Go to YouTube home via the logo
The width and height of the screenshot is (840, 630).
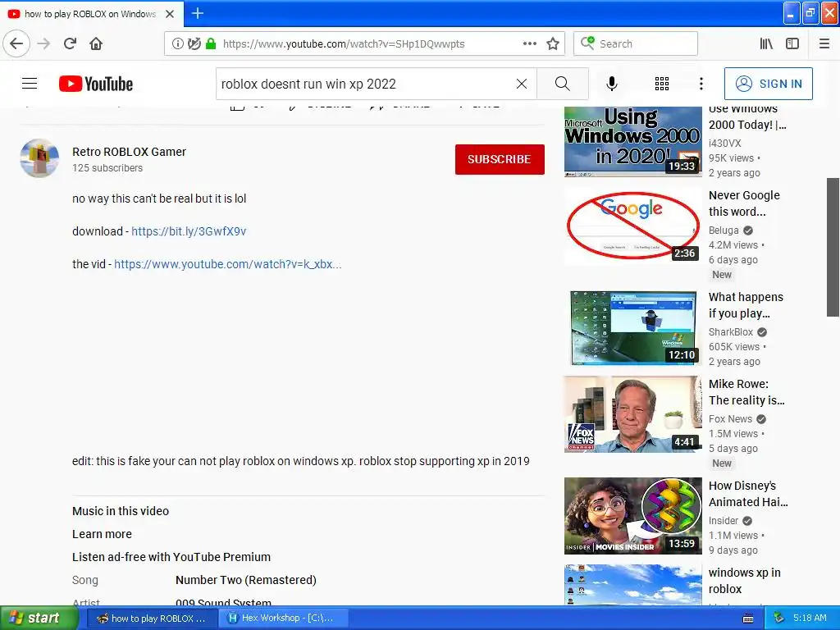coord(96,84)
